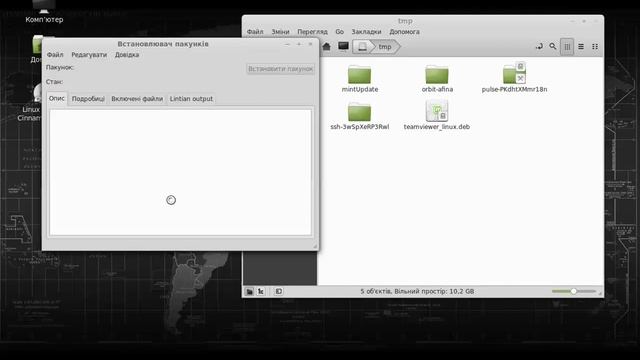Go to Home folder in file manager toolbar

326,47
